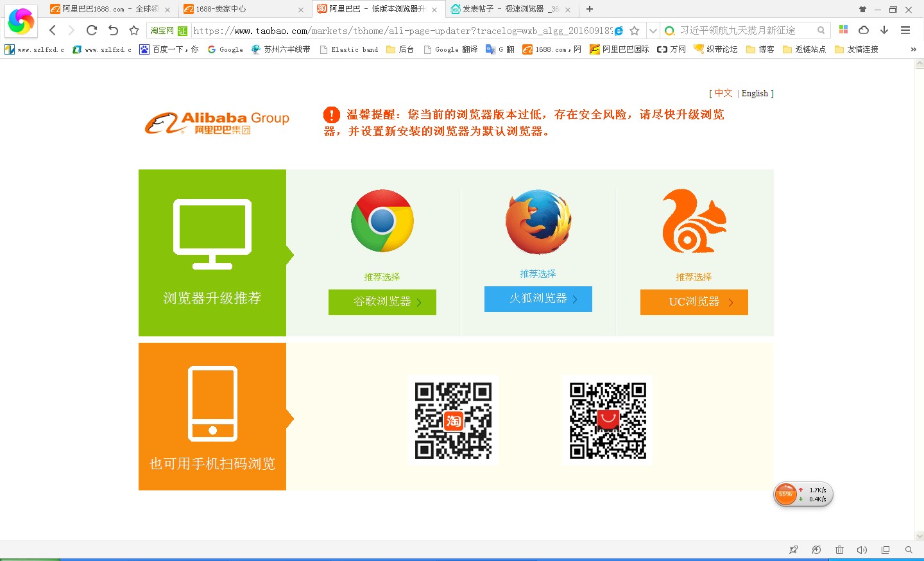Screen dimensions: 924x561
Task: Go forward to next page
Action: click(x=71, y=30)
